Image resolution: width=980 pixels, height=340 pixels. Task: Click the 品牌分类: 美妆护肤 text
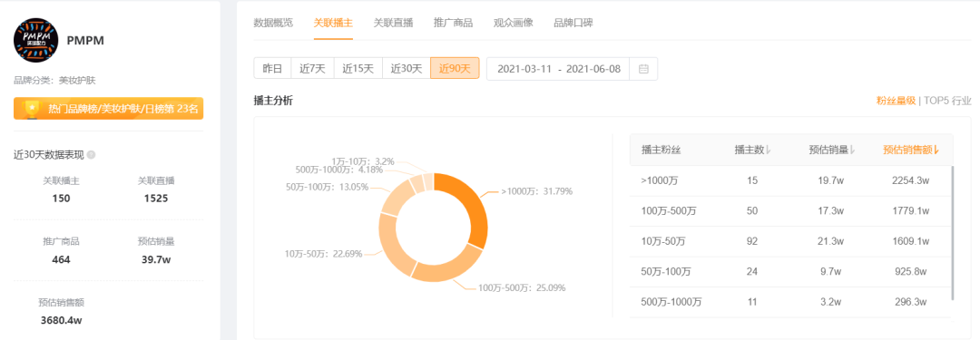54,80
